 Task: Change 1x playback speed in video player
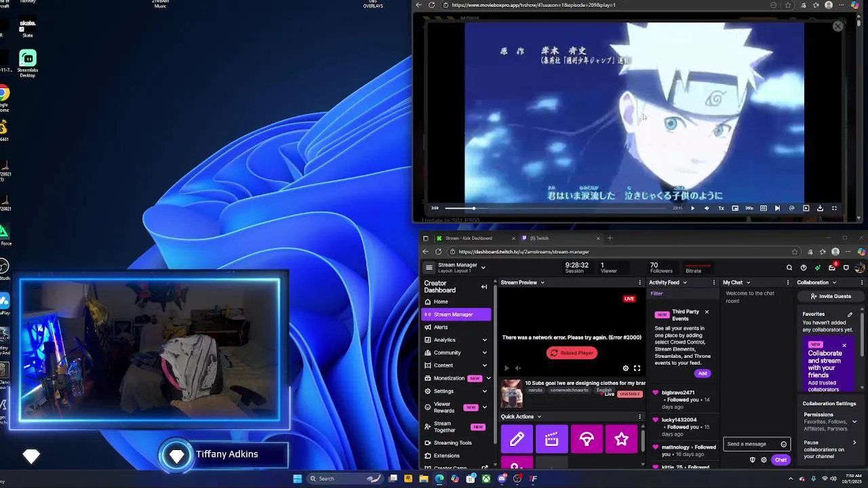721,208
